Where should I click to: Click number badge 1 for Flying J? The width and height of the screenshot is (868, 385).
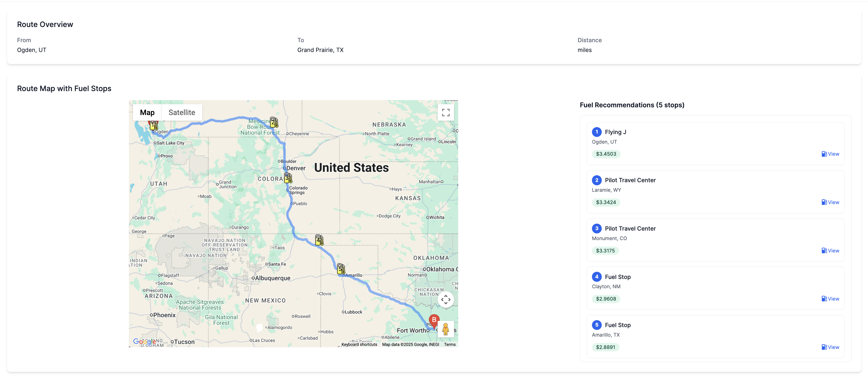pos(596,132)
